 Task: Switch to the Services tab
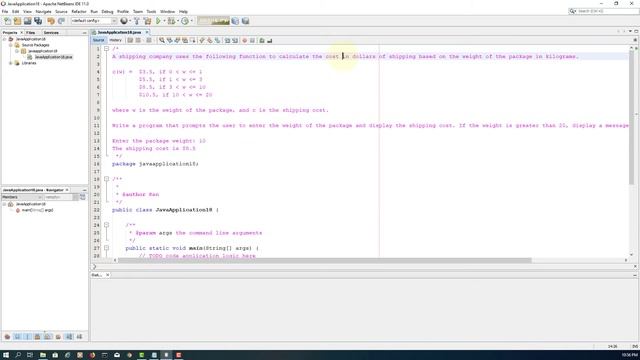pos(51,32)
